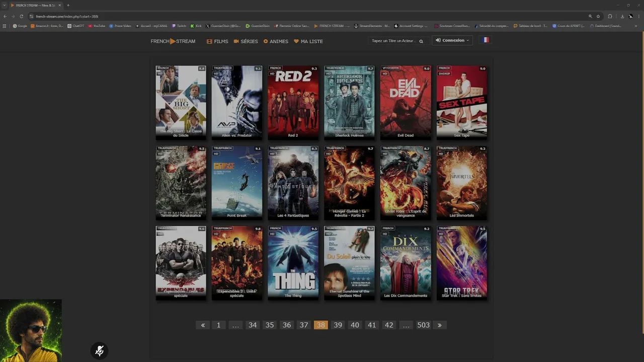Click the address bar URL
The height and width of the screenshot is (362, 644).
[x=67, y=16]
